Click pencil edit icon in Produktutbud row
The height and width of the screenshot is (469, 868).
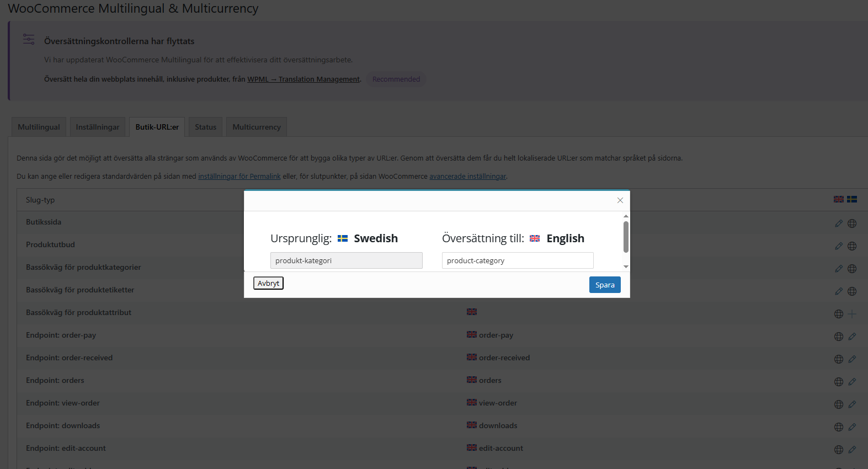coord(839,246)
